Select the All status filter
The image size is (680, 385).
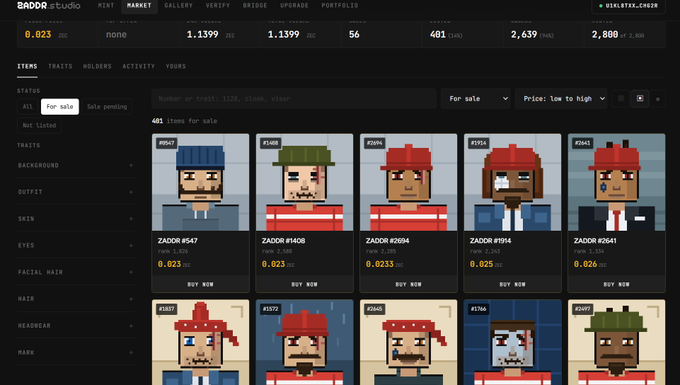pos(28,107)
